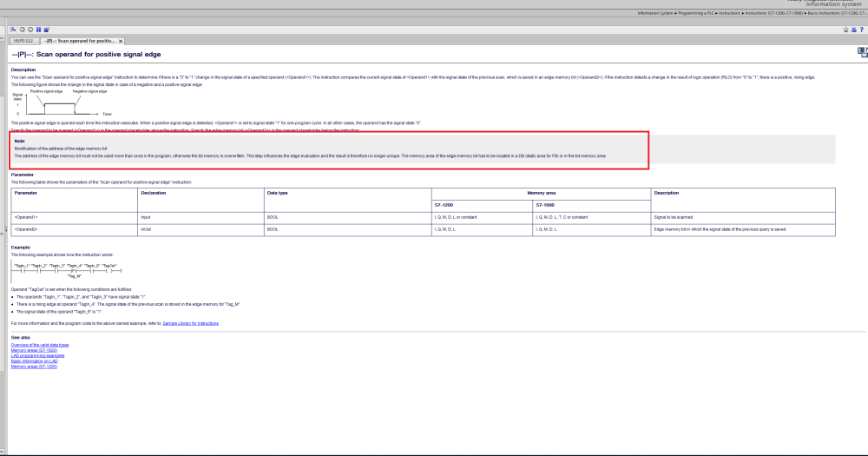The width and height of the screenshot is (868, 456).
Task: Close the Scan operand for positive tab
Action: pyautogui.click(x=121, y=41)
